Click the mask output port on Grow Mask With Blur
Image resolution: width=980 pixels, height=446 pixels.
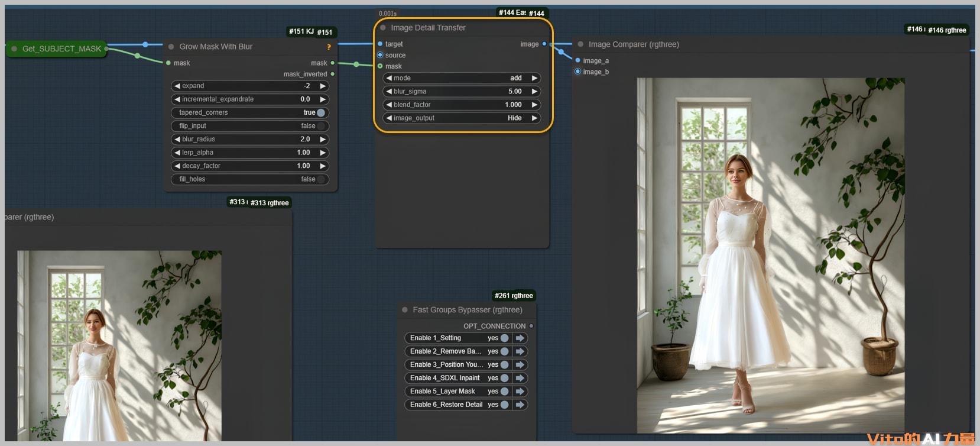coord(333,63)
